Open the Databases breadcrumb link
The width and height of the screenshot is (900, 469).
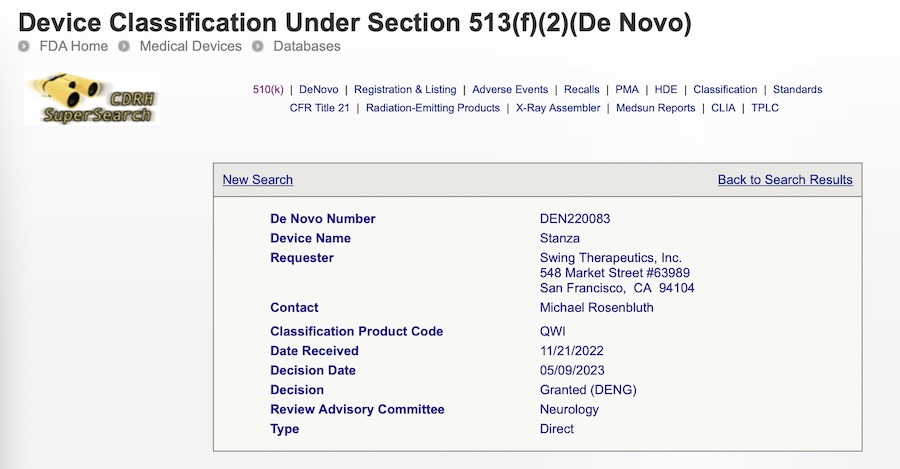306,46
